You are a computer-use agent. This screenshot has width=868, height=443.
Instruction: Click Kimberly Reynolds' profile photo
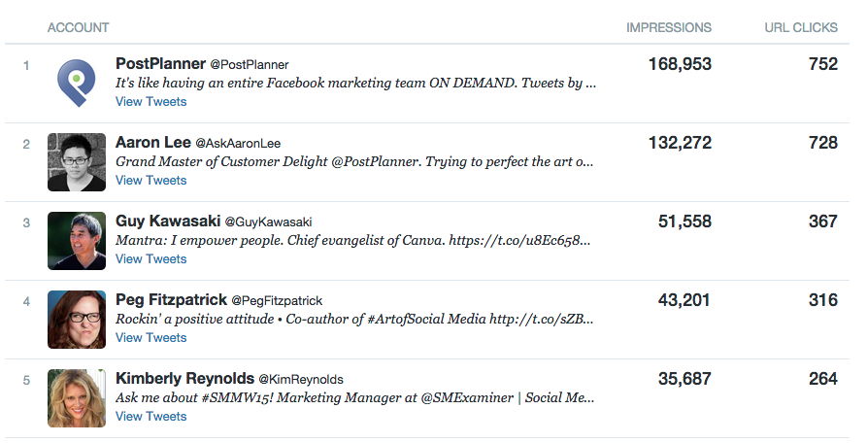[77, 398]
